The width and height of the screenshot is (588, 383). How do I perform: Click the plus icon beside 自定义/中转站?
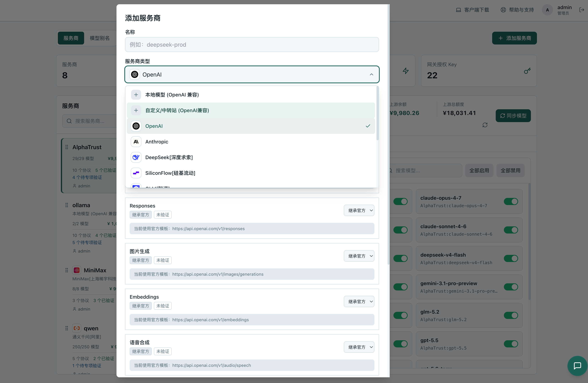[136, 110]
